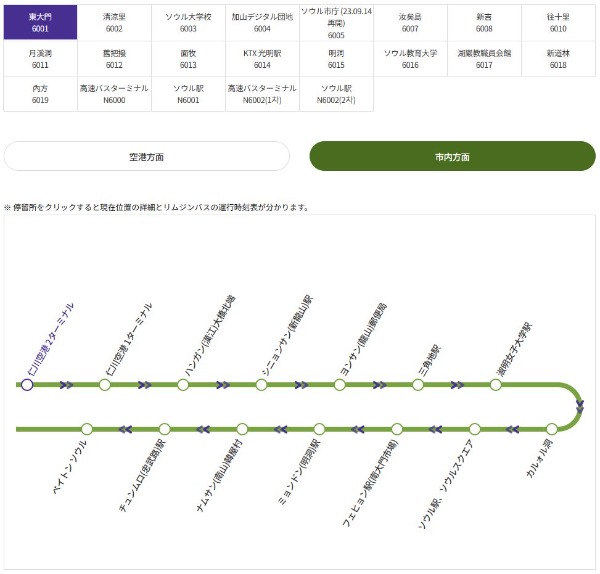Click the ソウル駅・ソウルスクエア stop marker
This screenshot has height=574, width=600.
(x=474, y=429)
